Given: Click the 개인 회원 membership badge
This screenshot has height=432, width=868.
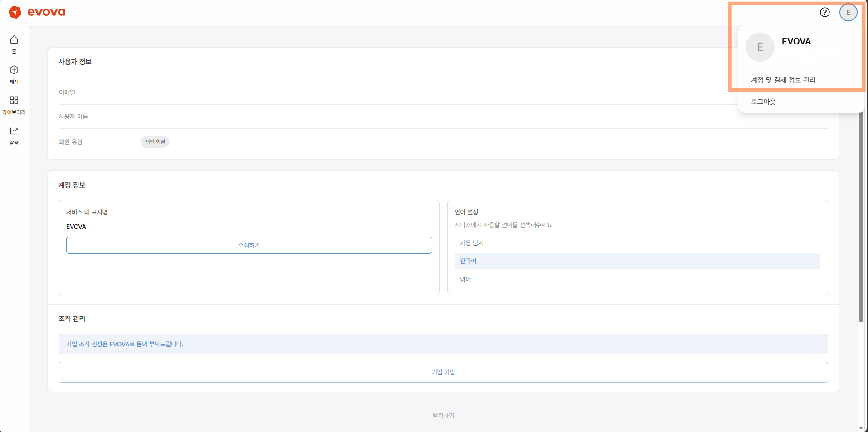Looking at the screenshot, I should point(155,142).
